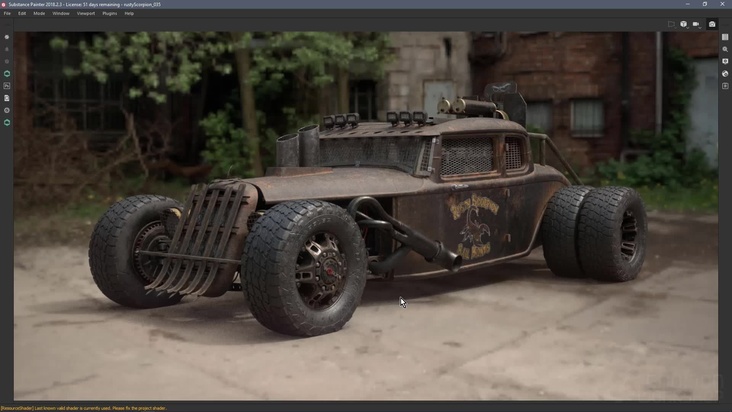Image resolution: width=732 pixels, height=412 pixels.
Task: Click the video camera icon in top toolbar
Action: (696, 24)
